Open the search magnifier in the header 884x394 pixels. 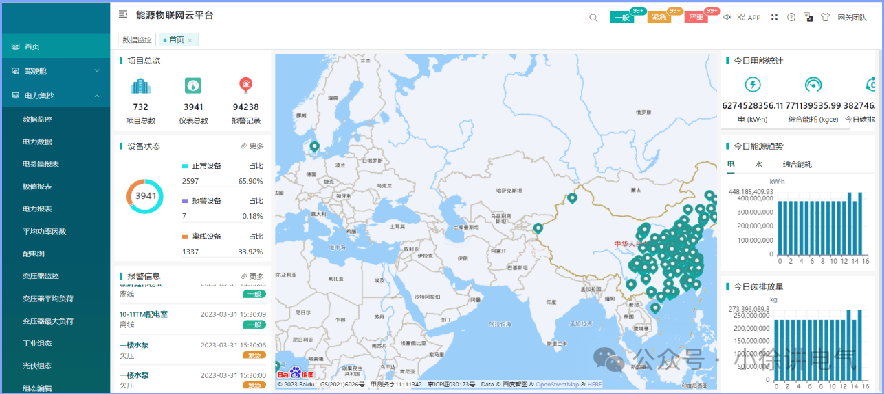[593, 17]
